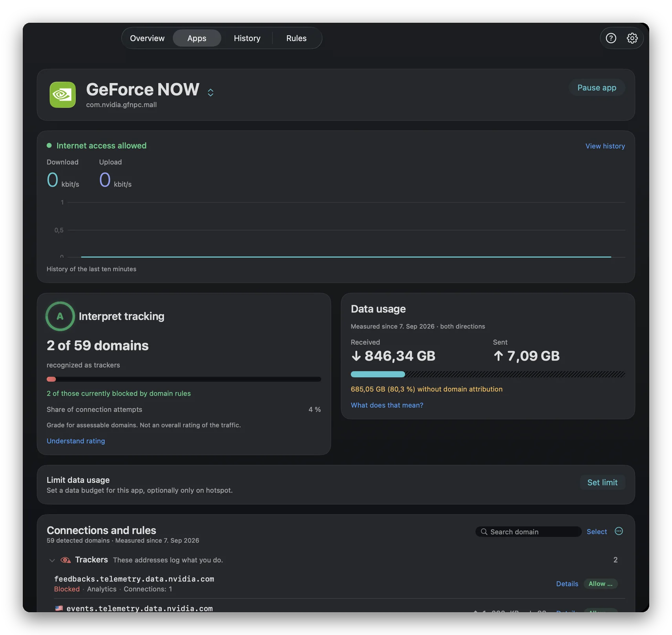
Task: Click the View history link
Action: [605, 146]
